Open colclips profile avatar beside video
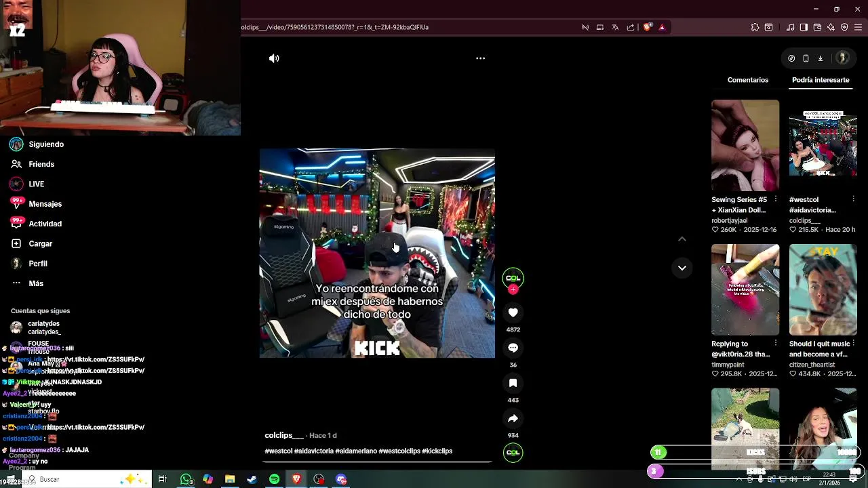 513,278
